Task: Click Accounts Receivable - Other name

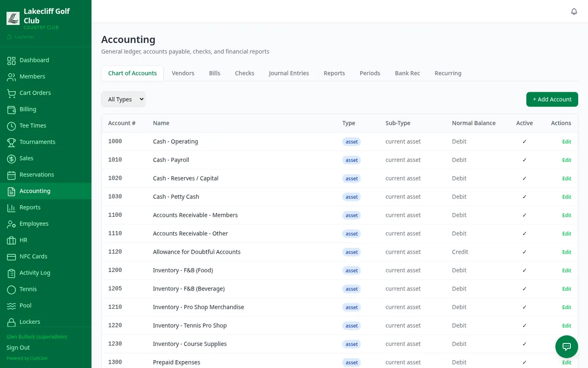Action: pos(190,234)
